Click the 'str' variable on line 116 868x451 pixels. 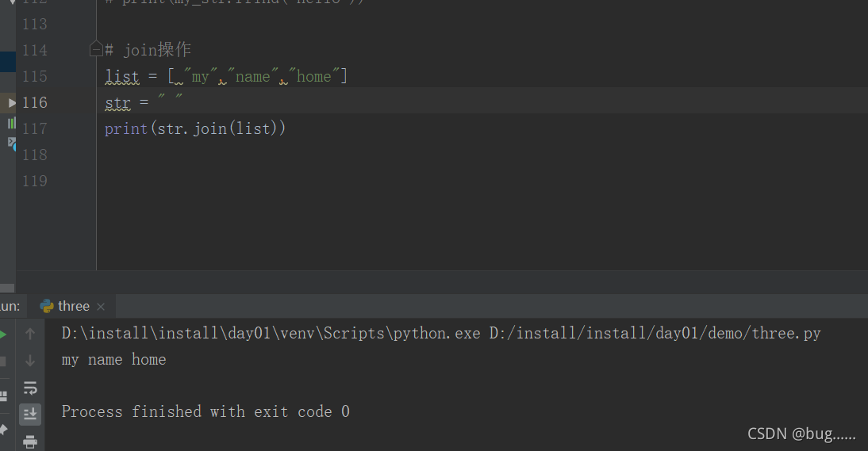pos(118,103)
